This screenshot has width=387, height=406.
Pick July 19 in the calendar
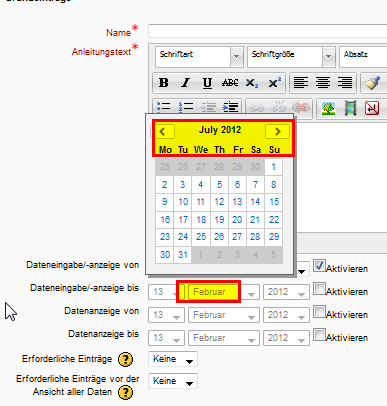pyautogui.click(x=219, y=219)
